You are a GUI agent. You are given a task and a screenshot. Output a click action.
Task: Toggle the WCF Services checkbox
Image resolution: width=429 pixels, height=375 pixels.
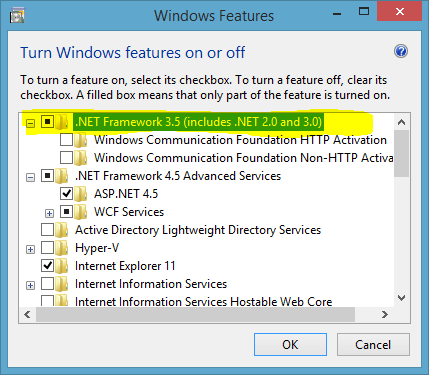click(66, 212)
